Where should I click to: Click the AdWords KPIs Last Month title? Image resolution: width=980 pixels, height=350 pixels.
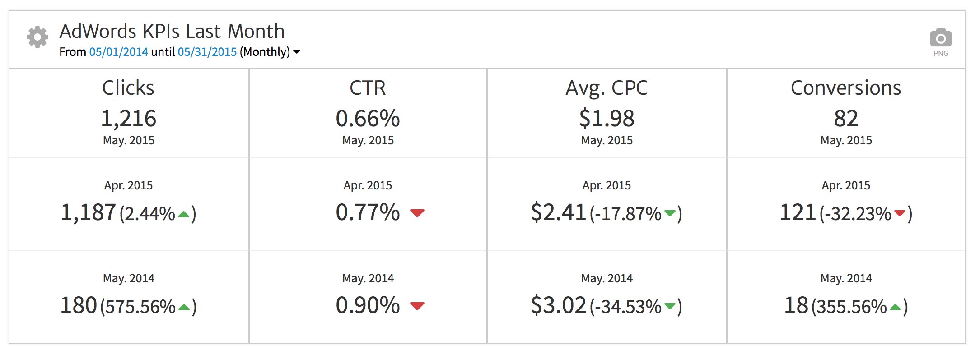tap(172, 32)
